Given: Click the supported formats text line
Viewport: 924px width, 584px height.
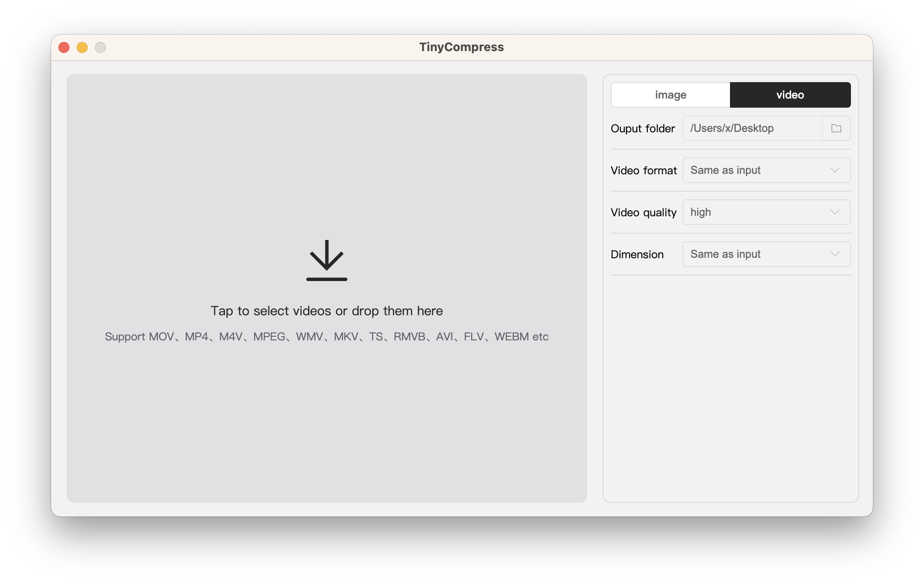Looking at the screenshot, I should tap(326, 336).
